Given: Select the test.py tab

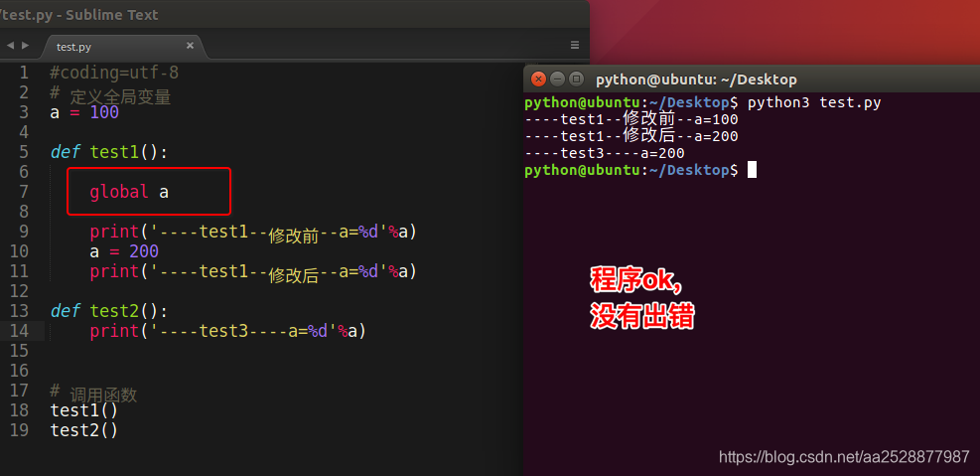Looking at the screenshot, I should [x=73, y=47].
